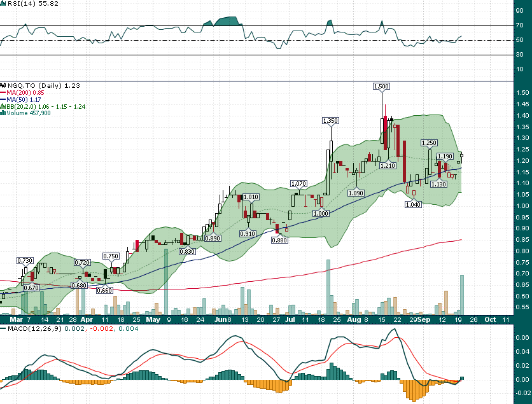Select the dark MACD legend line marker
This screenshot has height=404, width=532.
(x=3, y=328)
